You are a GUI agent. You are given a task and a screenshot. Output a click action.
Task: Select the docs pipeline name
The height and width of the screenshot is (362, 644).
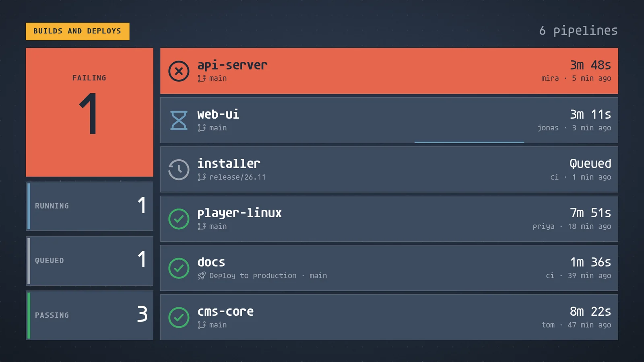coord(211,262)
